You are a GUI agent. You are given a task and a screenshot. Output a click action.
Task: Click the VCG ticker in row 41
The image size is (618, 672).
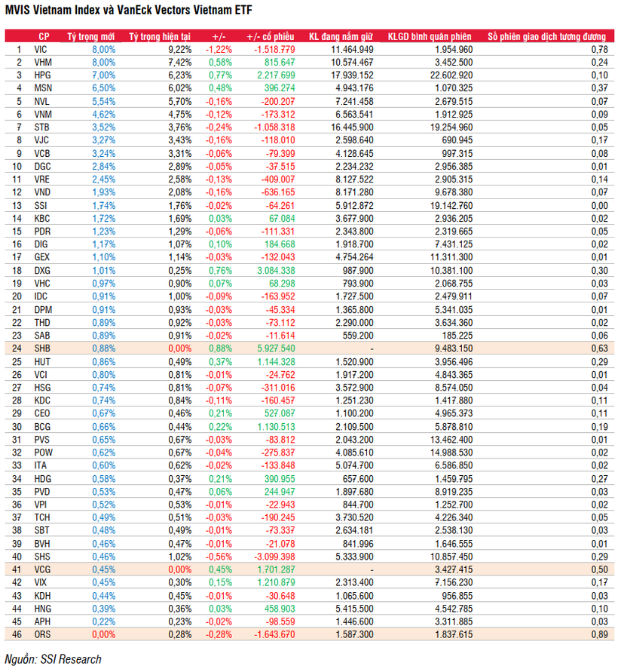pyautogui.click(x=42, y=569)
